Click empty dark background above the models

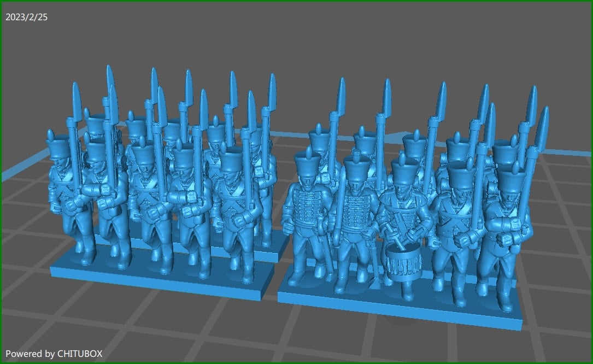[328, 38]
